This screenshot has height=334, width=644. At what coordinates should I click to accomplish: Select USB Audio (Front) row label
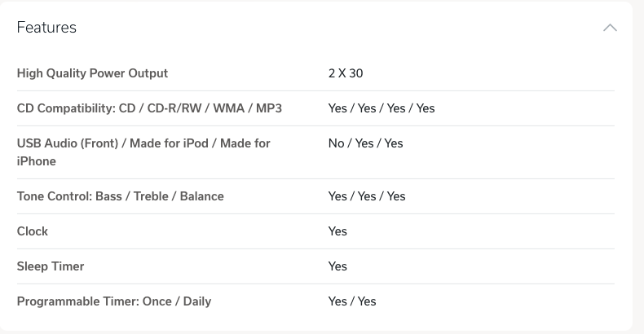(143, 152)
